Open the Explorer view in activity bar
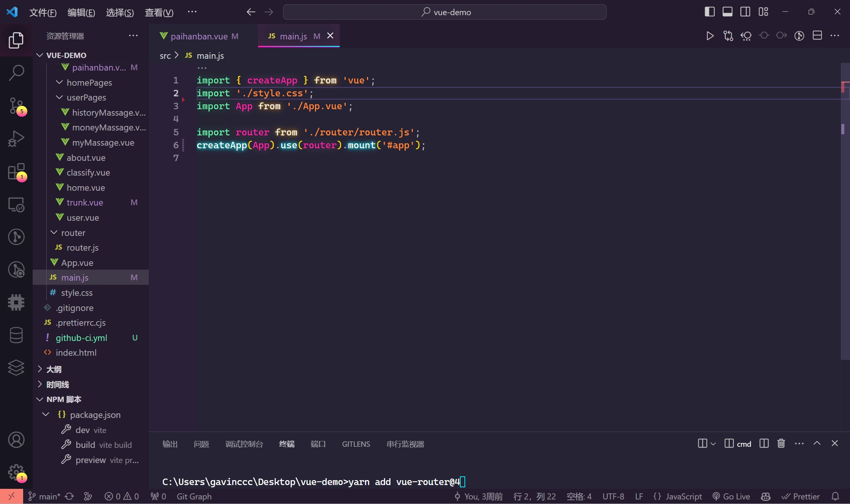 (16, 40)
